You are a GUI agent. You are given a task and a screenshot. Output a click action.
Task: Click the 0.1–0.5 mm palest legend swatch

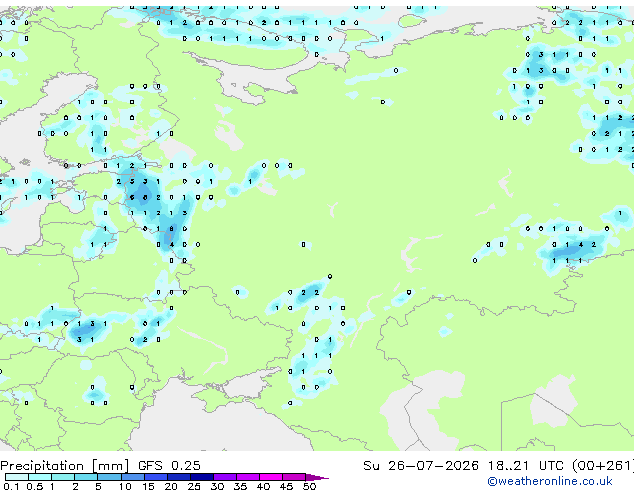click(17, 477)
